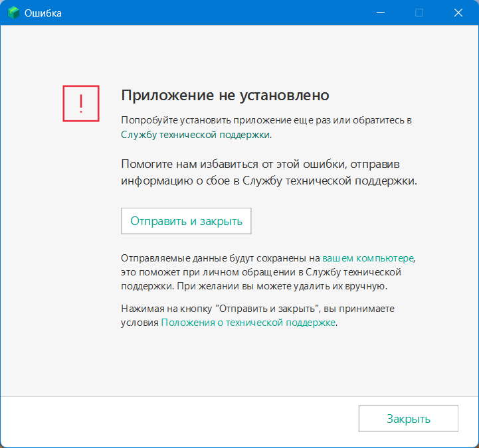Click the "Закрыть" button

(408, 418)
